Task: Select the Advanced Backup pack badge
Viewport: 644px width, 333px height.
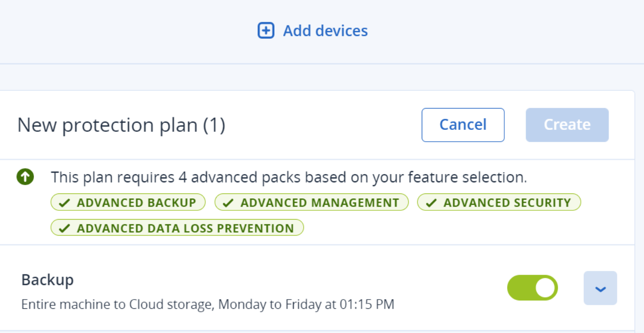Action: click(x=128, y=203)
